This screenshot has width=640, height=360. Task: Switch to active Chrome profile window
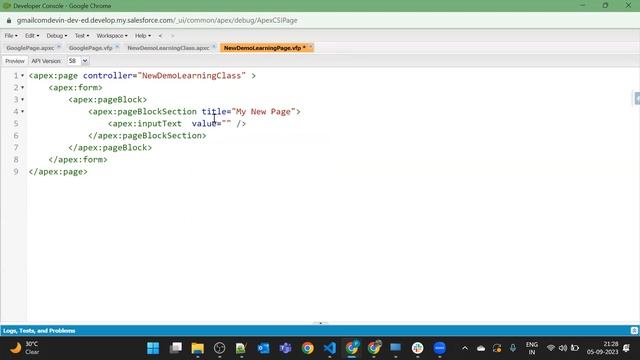352,348
